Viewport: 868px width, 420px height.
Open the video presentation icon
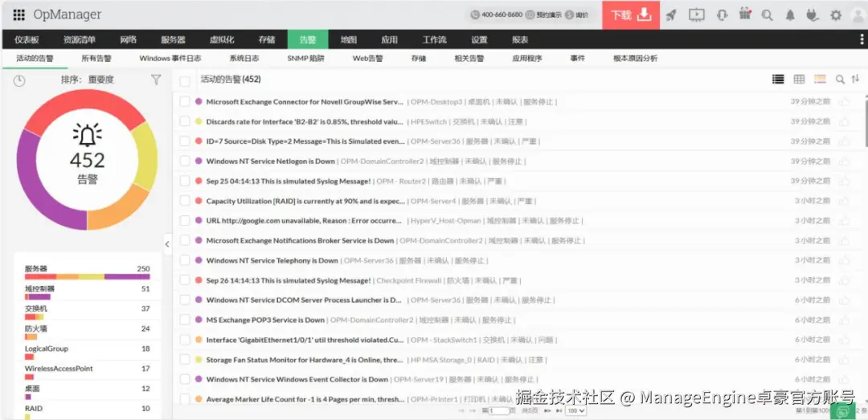pyautogui.click(x=696, y=15)
